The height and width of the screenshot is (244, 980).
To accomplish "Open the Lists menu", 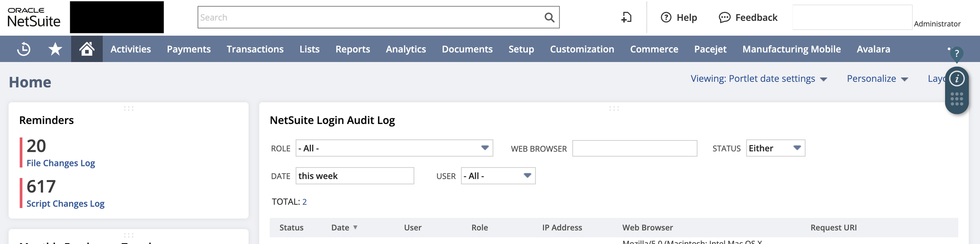I will coord(309,49).
